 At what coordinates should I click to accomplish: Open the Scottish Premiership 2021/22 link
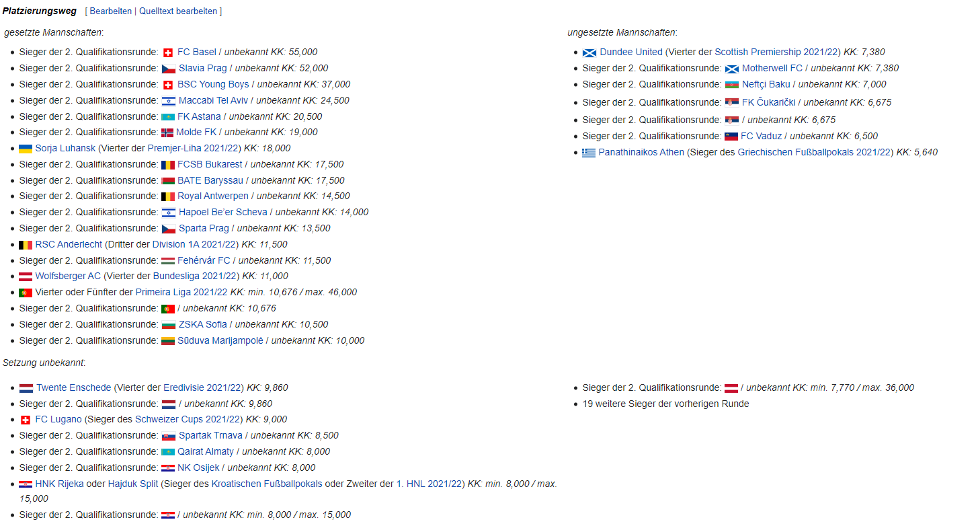[778, 52]
